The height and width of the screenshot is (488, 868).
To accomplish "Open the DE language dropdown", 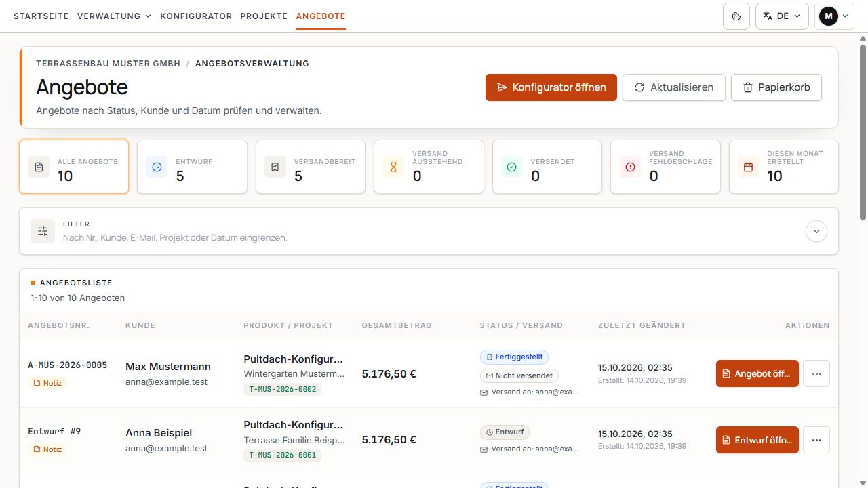I will click(x=782, y=16).
